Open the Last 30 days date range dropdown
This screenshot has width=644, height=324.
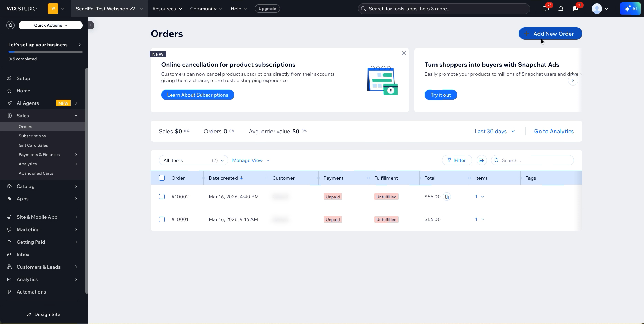(x=495, y=131)
